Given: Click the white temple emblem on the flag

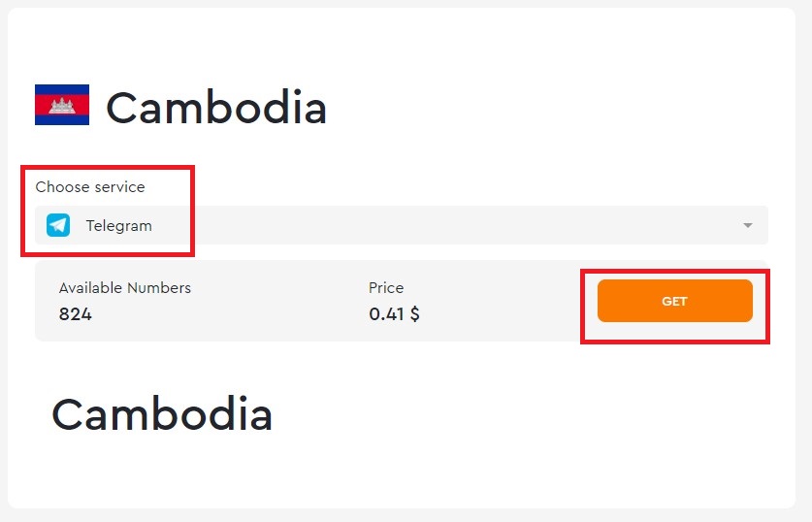Looking at the screenshot, I should pos(62,106).
